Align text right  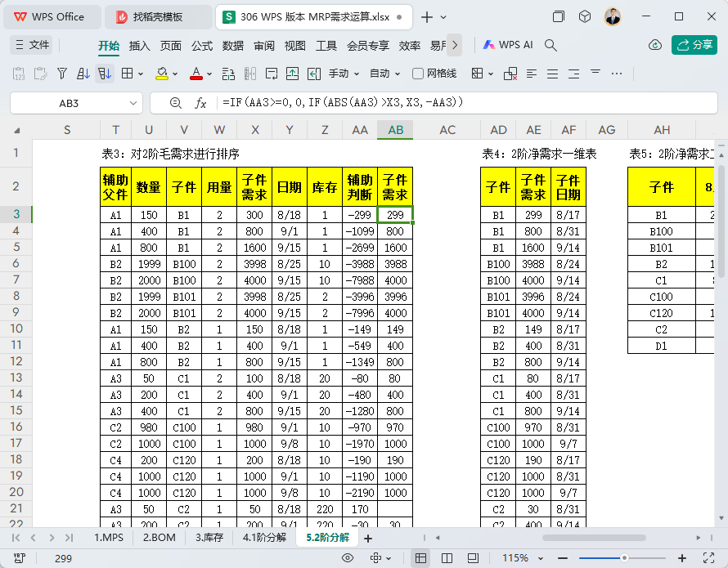click(x=574, y=74)
